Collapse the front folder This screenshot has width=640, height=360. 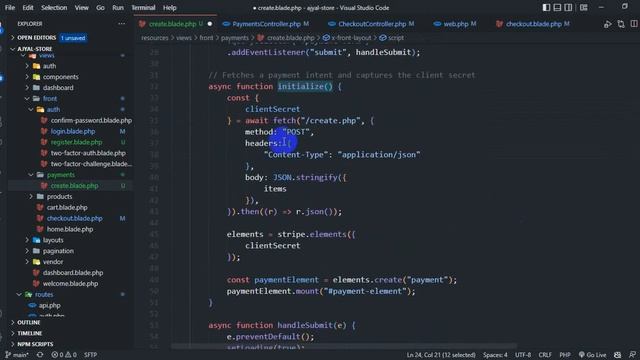point(50,98)
